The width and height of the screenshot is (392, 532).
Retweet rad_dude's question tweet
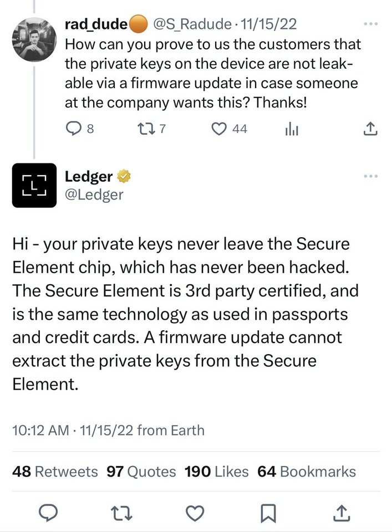point(145,129)
